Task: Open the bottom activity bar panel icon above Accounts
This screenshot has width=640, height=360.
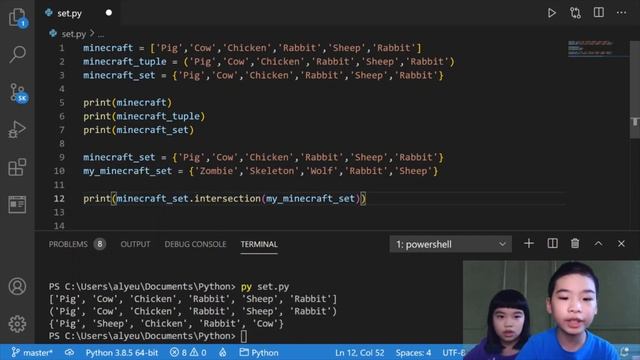Action: point(17,204)
